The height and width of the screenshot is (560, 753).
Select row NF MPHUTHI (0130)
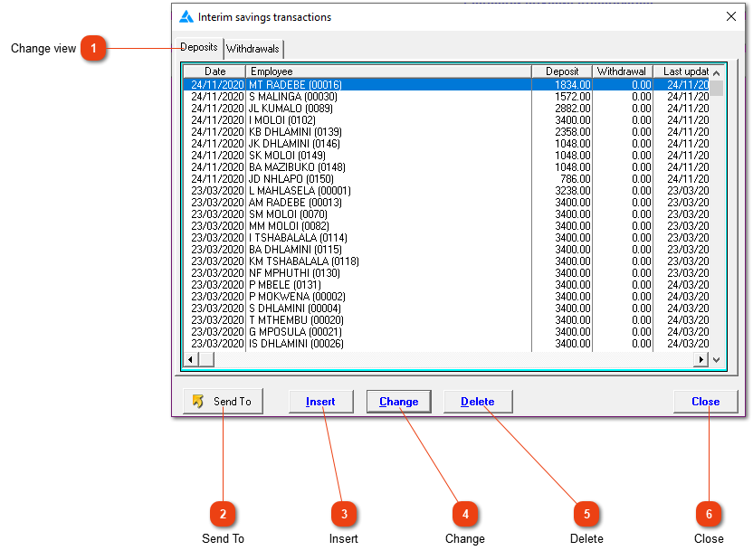coord(446,273)
